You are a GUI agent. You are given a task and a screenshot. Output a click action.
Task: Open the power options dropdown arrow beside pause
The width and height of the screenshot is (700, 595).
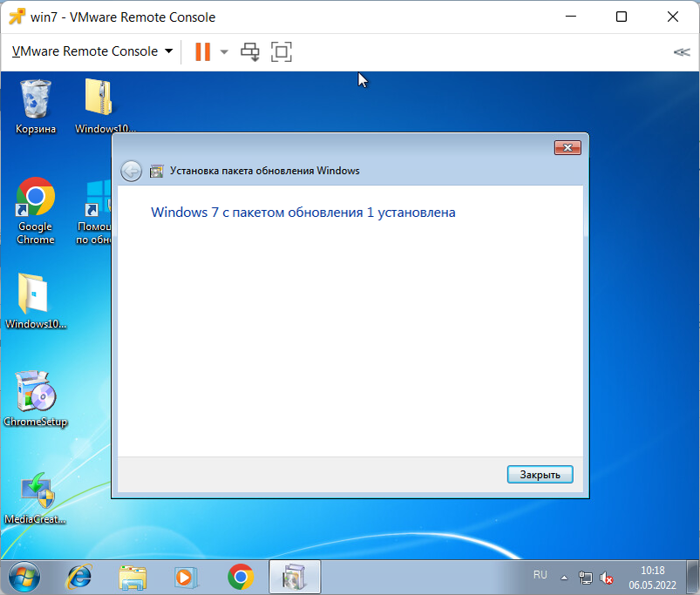pos(224,52)
